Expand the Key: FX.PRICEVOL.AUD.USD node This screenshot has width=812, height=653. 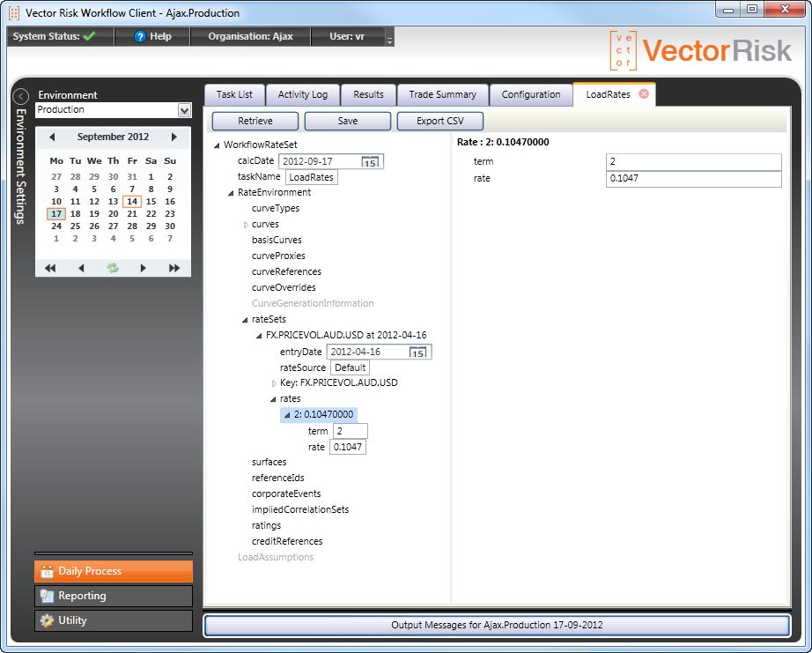[x=274, y=383]
